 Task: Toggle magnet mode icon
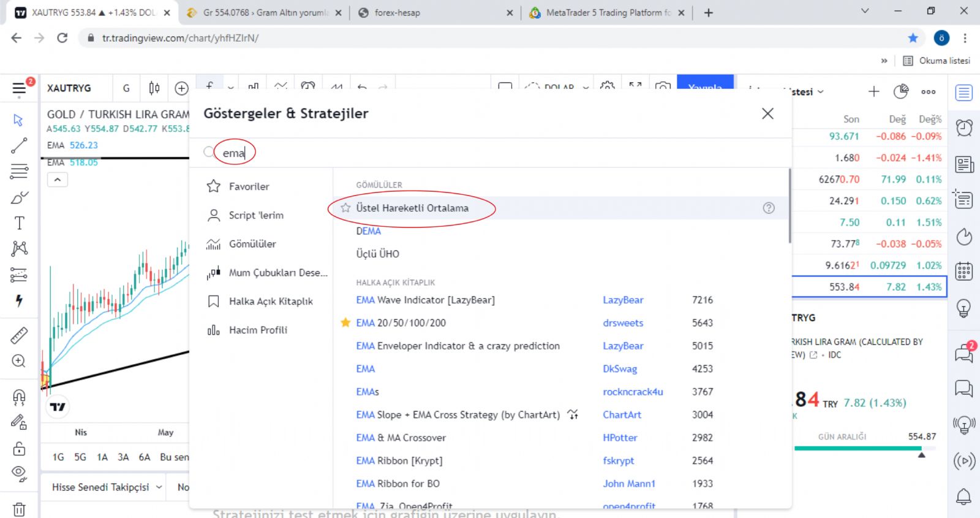tap(19, 397)
